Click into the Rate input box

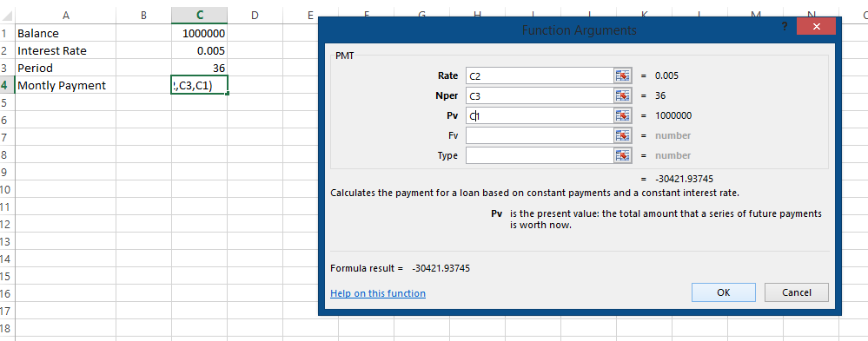pos(540,75)
